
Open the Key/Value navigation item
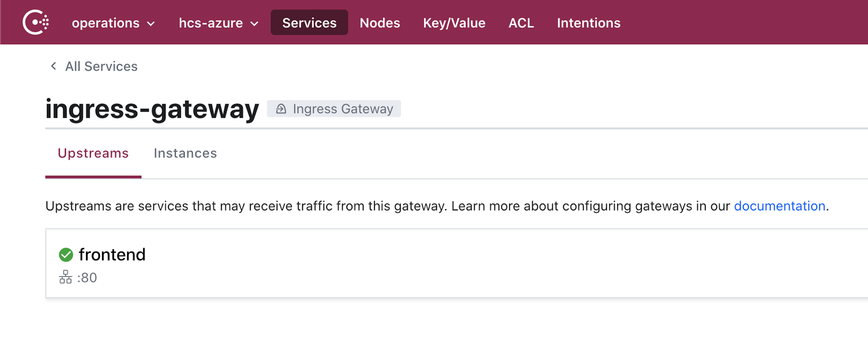454,23
